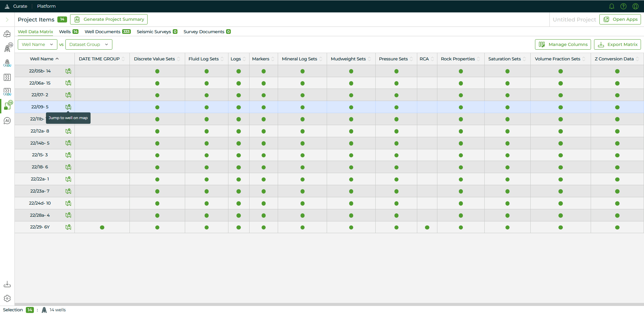Screen dimensions: 644x314
Task: Click Volume Fraction Sets dot for 22/07- 2
Action: click(560, 95)
